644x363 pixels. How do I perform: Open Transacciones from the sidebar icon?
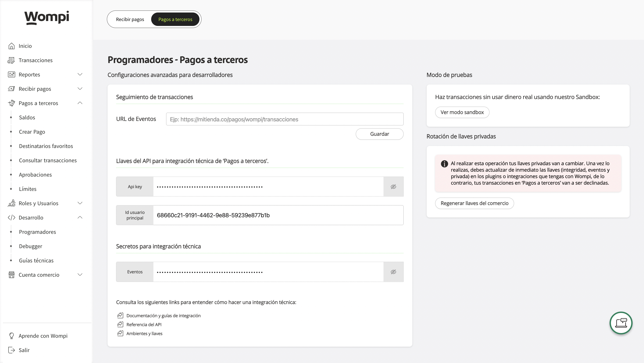pyautogui.click(x=11, y=60)
